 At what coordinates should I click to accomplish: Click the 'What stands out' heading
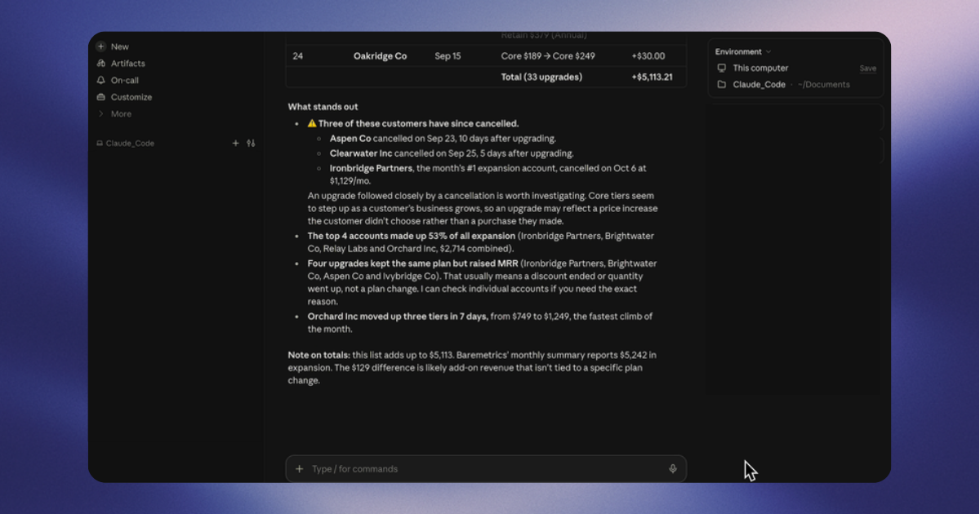pos(323,107)
